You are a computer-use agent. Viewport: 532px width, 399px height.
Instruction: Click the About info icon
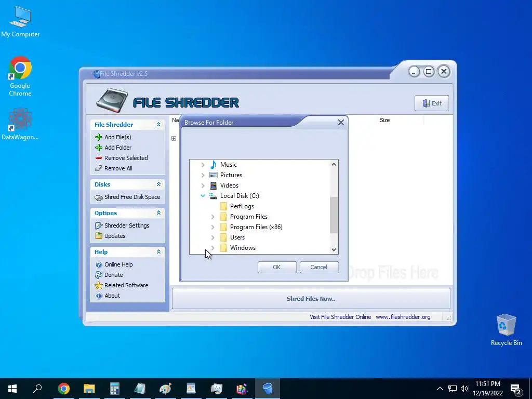[x=99, y=296]
